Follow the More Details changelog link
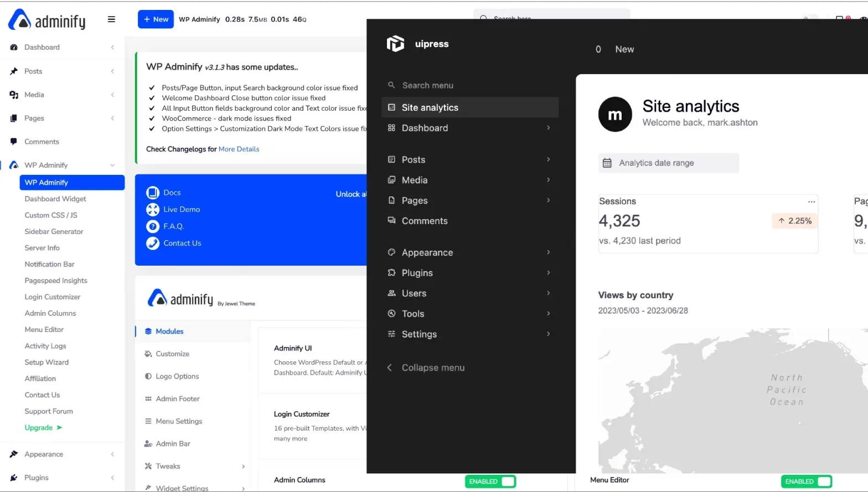This screenshot has width=868, height=492. pos(239,149)
